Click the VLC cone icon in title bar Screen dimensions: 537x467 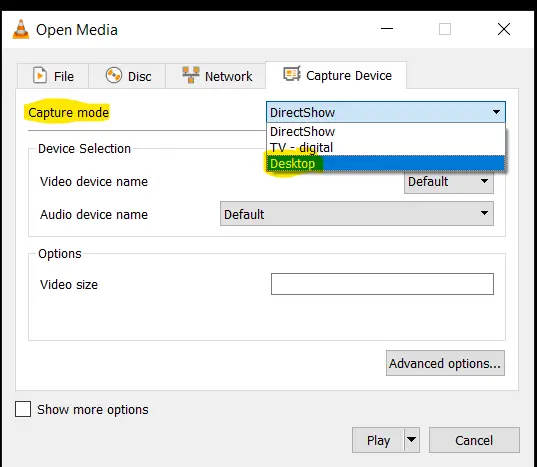[21, 29]
